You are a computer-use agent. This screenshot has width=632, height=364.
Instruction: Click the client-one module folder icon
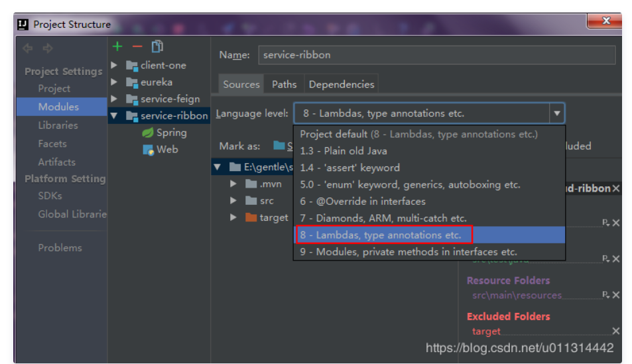pos(132,65)
